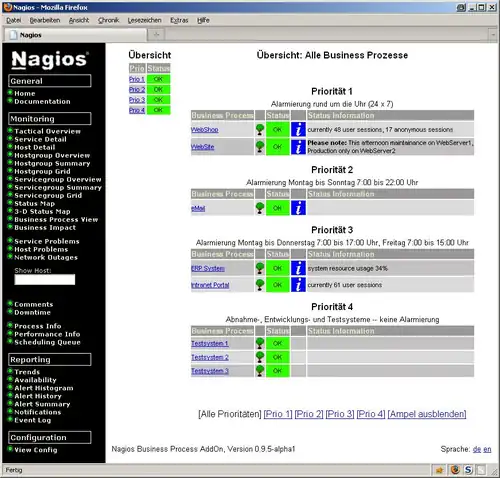Open Alert Histogram in the sidebar
The width and height of the screenshot is (500, 478).
coord(44,388)
